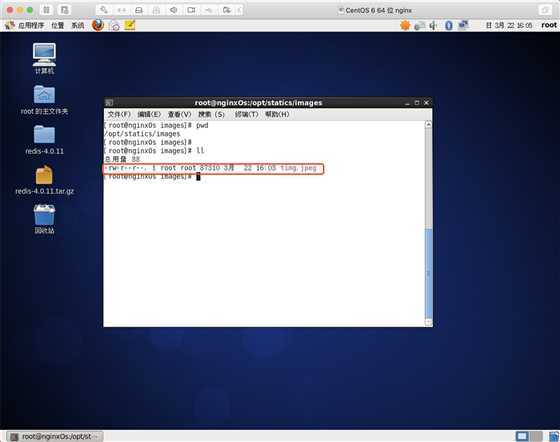Click the root@nginxOs taskbar button at bottom

pos(55,436)
